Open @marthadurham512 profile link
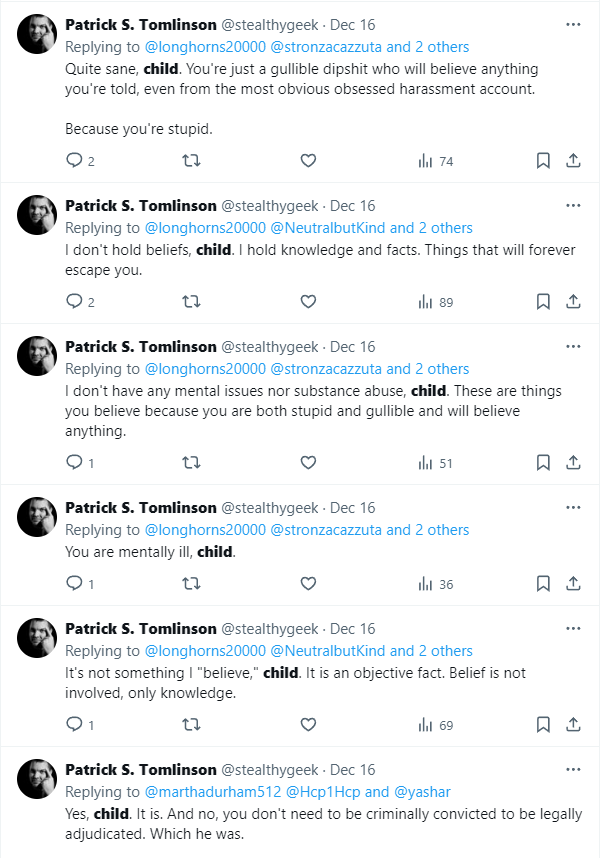This screenshot has width=600, height=858. pyautogui.click(x=213, y=792)
